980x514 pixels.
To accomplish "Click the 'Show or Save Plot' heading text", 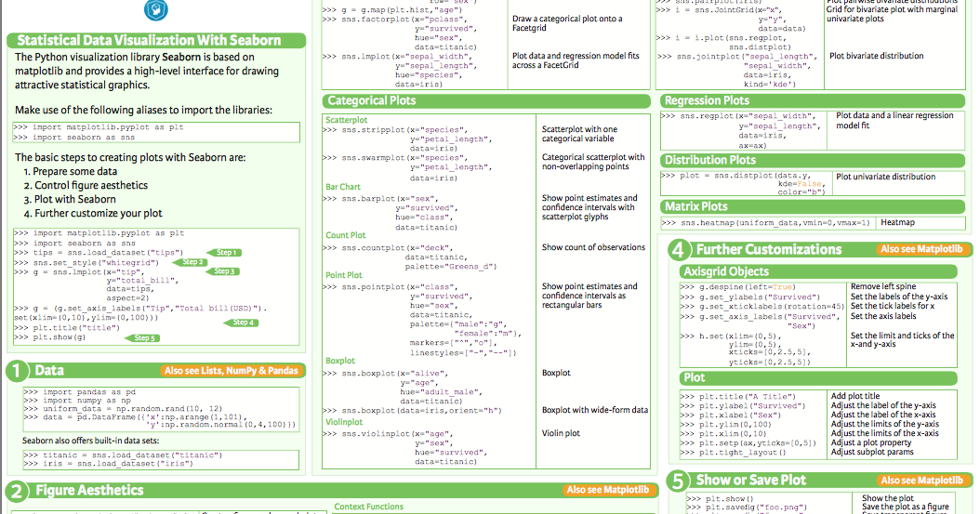I will 751,481.
